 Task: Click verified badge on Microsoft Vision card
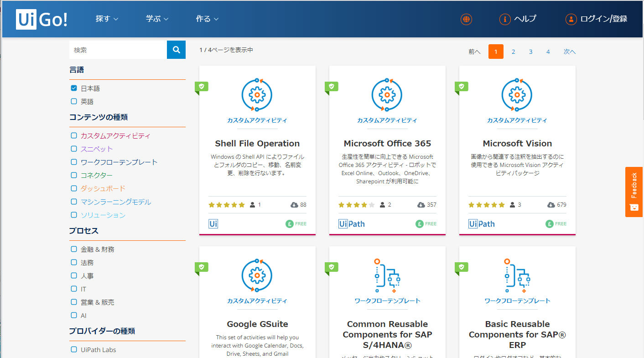tap(462, 87)
